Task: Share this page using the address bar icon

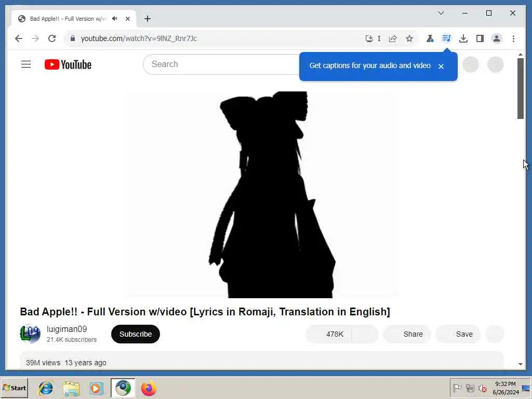Action: pyautogui.click(x=393, y=38)
